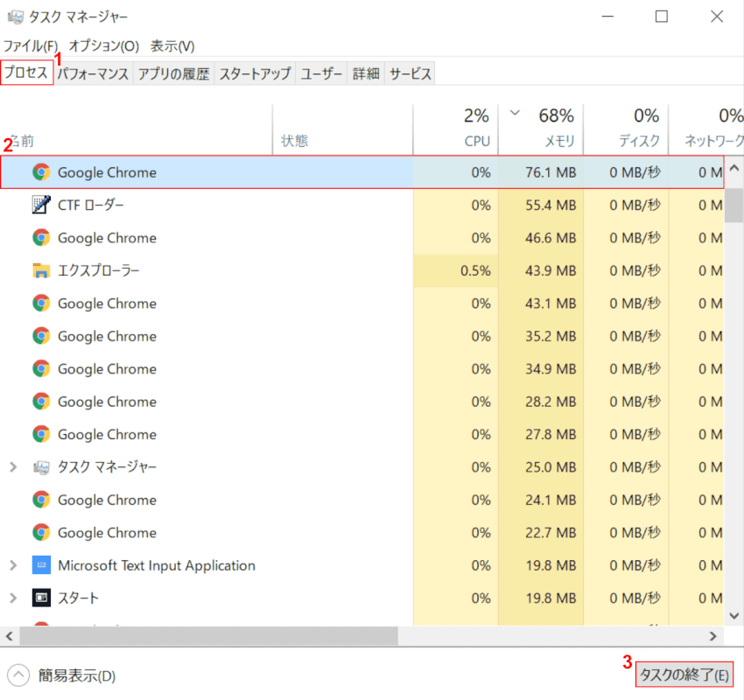Sort by the 名前 column header
Image resolution: width=744 pixels, height=700 pixels.
coord(137,130)
